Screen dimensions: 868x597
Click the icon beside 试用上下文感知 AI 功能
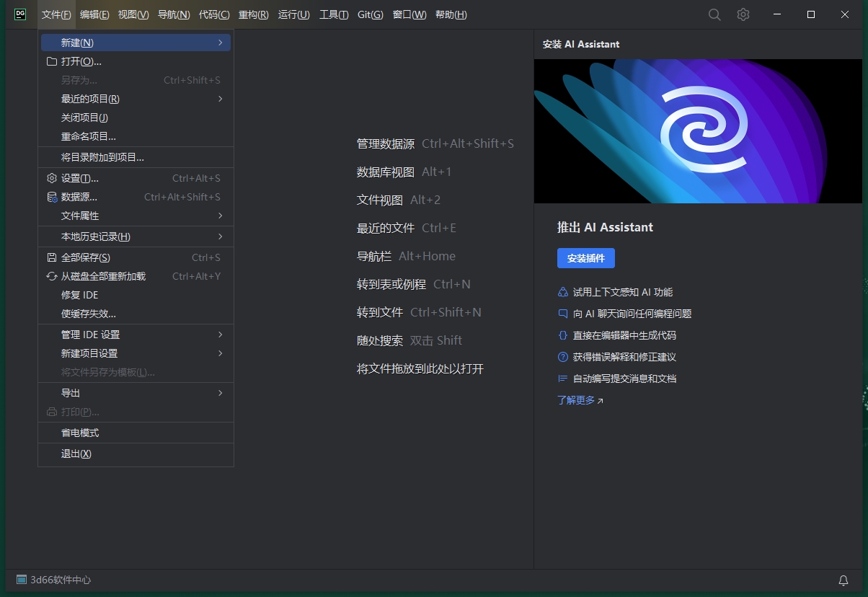click(563, 292)
